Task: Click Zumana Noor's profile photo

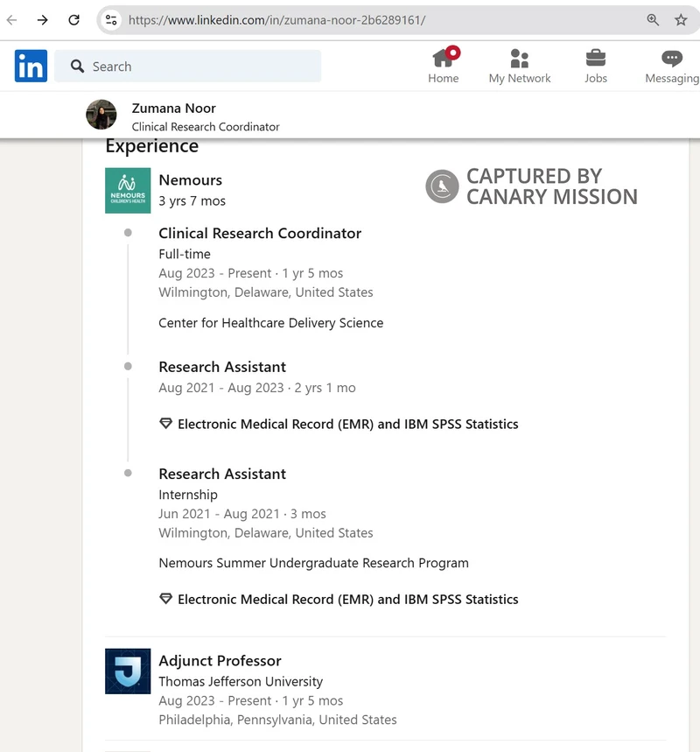Action: click(x=101, y=115)
